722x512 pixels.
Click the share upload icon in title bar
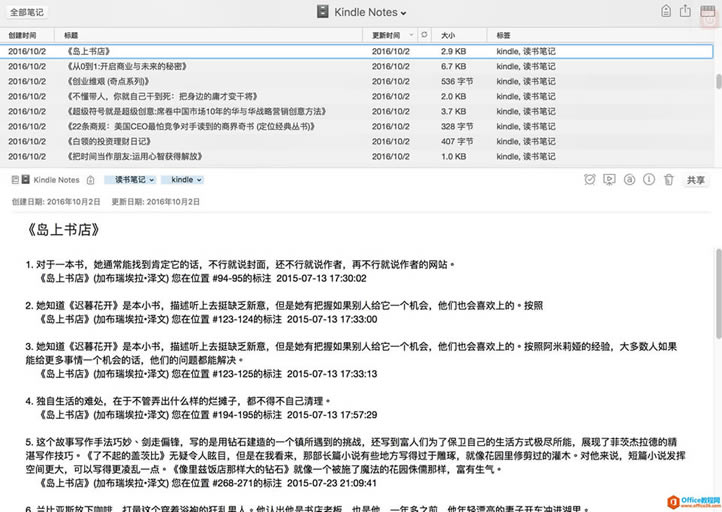coord(685,11)
